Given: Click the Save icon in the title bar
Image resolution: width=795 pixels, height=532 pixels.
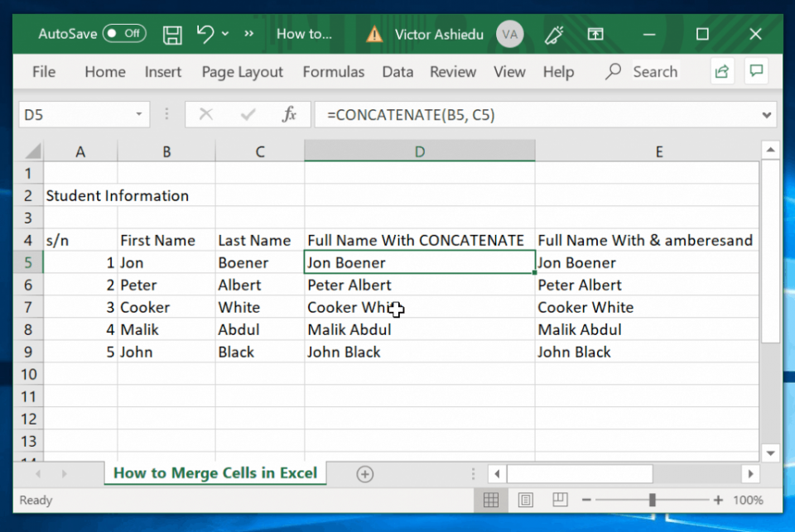Looking at the screenshot, I should point(171,34).
